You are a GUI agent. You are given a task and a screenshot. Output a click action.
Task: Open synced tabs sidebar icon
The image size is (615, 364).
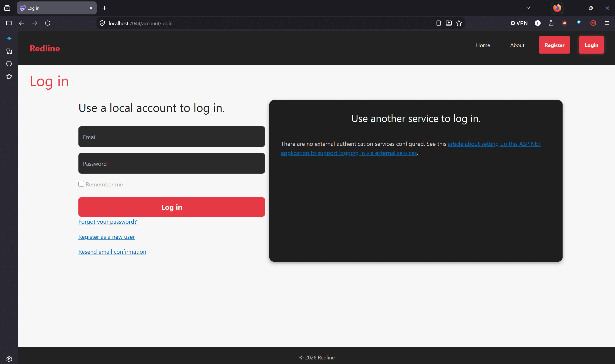(9, 51)
